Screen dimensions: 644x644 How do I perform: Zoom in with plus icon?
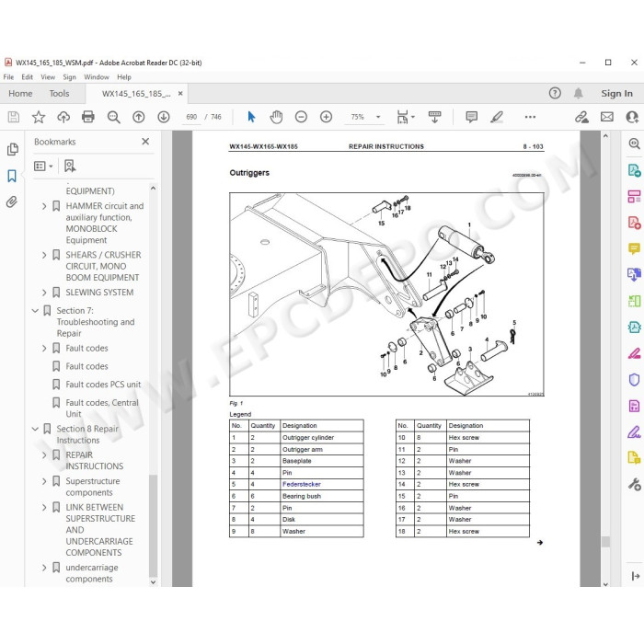pyautogui.click(x=326, y=117)
